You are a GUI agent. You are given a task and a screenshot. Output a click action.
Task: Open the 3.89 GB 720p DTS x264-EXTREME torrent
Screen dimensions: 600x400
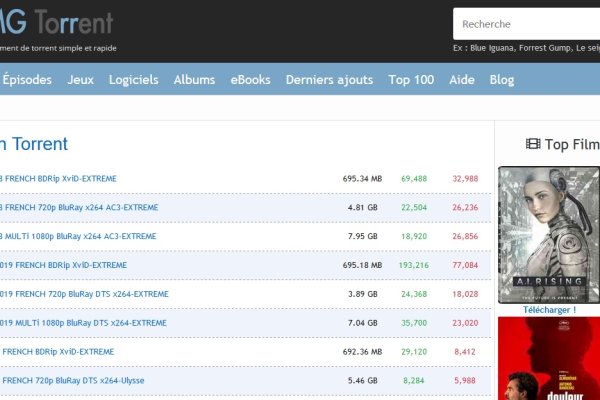[85, 294]
